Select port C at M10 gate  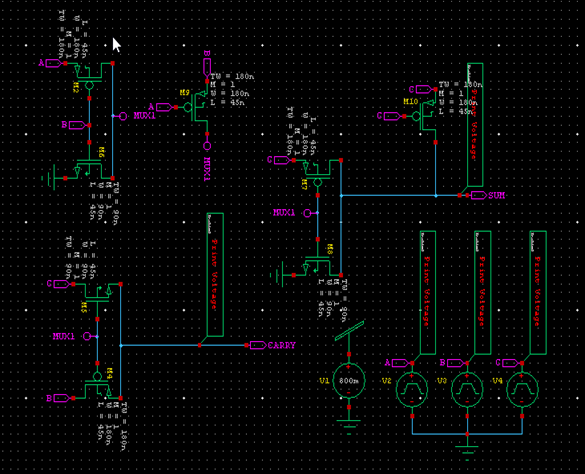pyautogui.click(x=392, y=116)
